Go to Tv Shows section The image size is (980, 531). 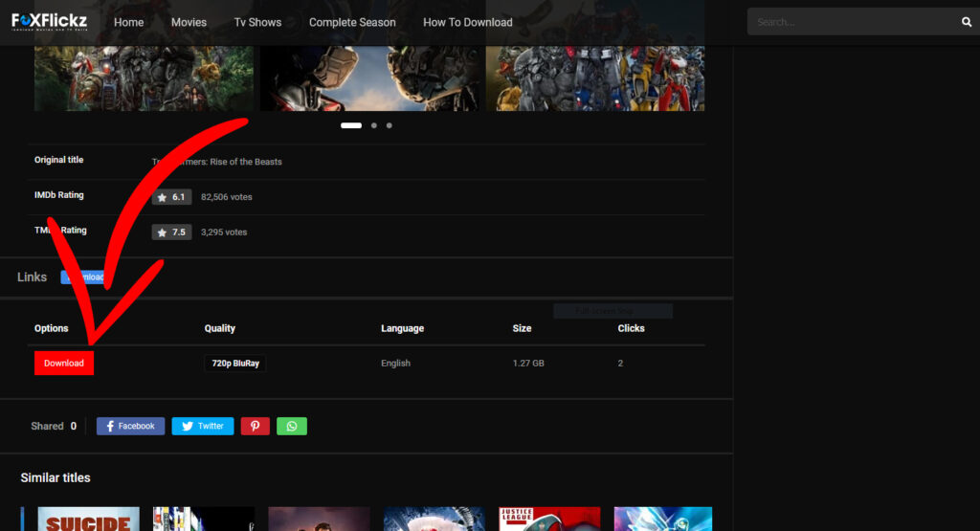(257, 23)
